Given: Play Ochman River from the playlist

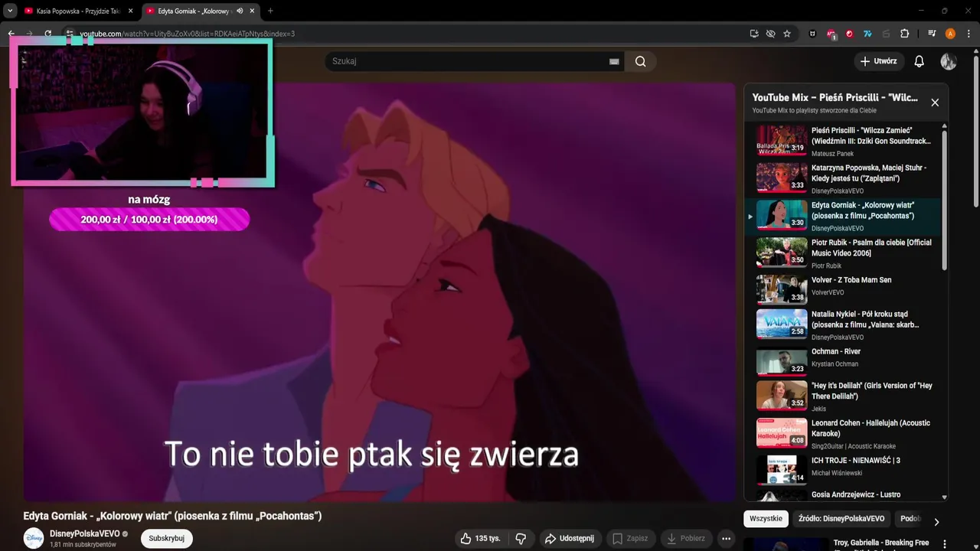Looking at the screenshot, I should tap(842, 360).
